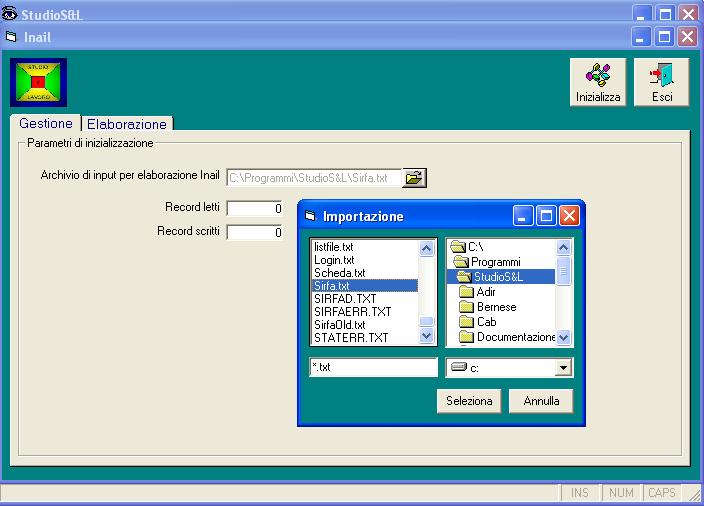
Task: Click the Esci exit button
Action: click(x=661, y=82)
